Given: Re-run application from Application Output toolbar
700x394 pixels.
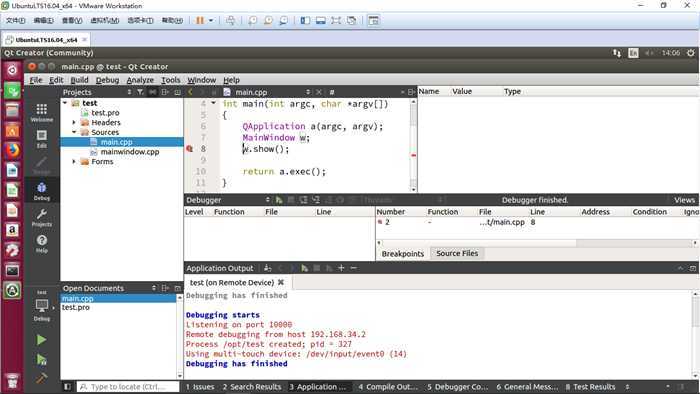Looking at the screenshot, I should pos(304,268).
